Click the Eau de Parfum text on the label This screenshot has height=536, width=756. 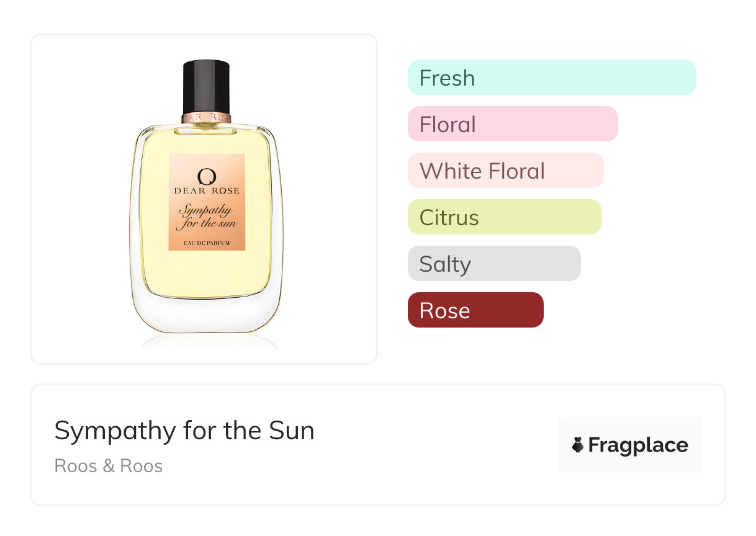point(207,243)
